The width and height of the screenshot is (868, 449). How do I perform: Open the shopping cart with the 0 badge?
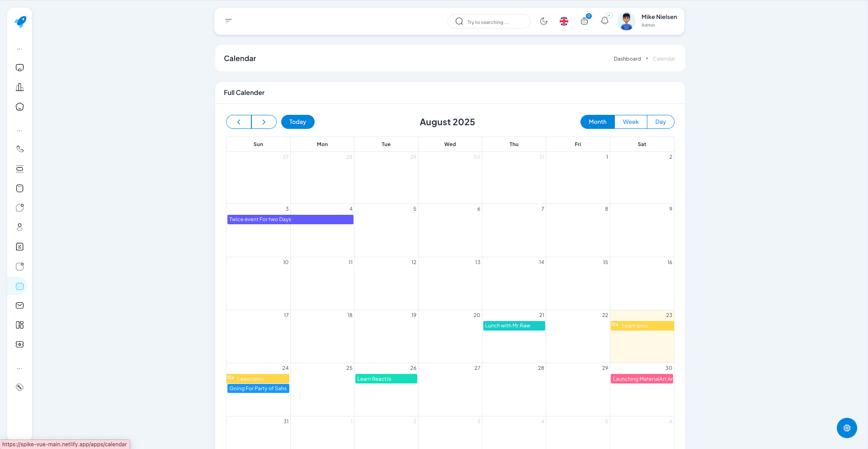tap(584, 21)
